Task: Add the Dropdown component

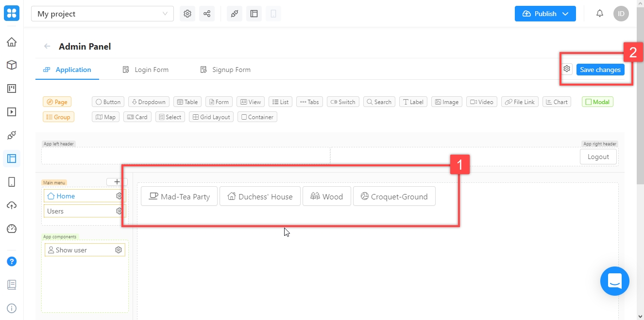Action: tap(149, 102)
